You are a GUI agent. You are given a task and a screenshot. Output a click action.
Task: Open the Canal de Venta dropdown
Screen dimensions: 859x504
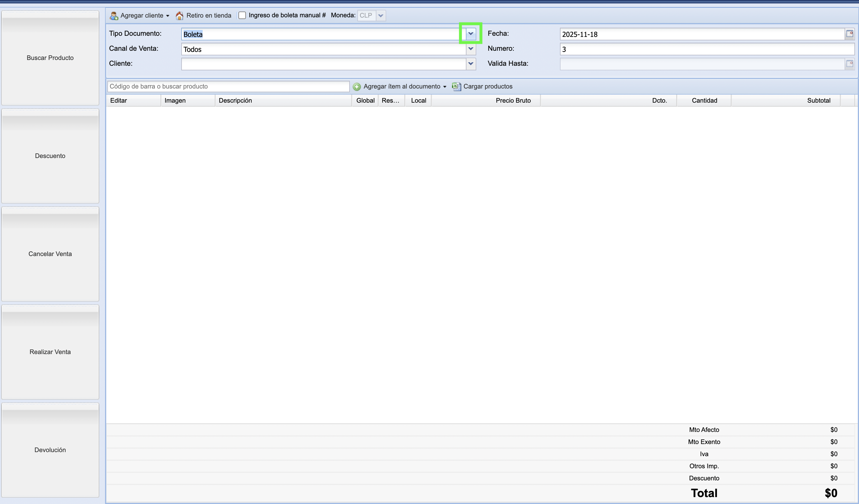click(x=470, y=49)
